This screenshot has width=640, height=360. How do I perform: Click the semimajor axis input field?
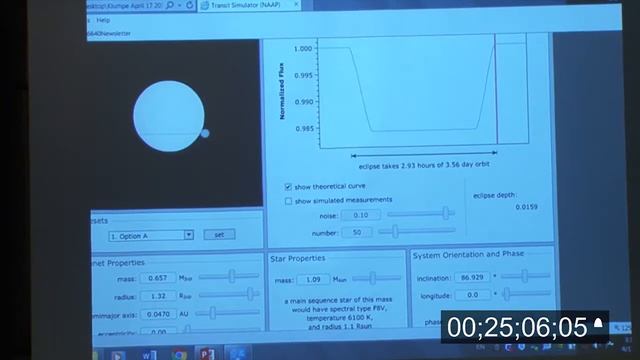(158, 314)
